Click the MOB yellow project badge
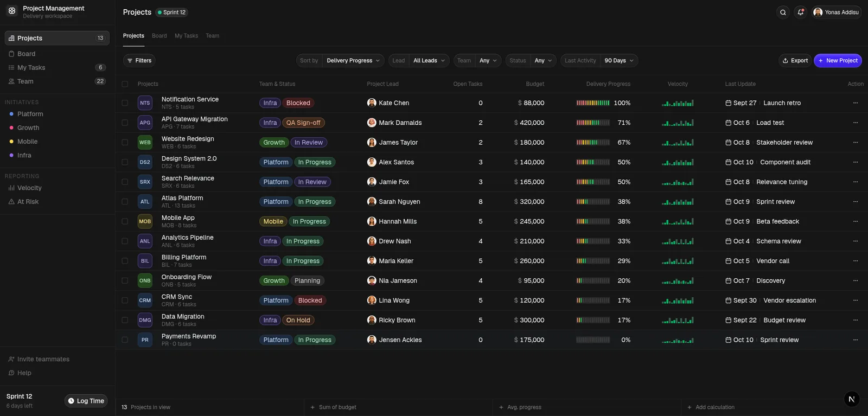 pos(145,221)
